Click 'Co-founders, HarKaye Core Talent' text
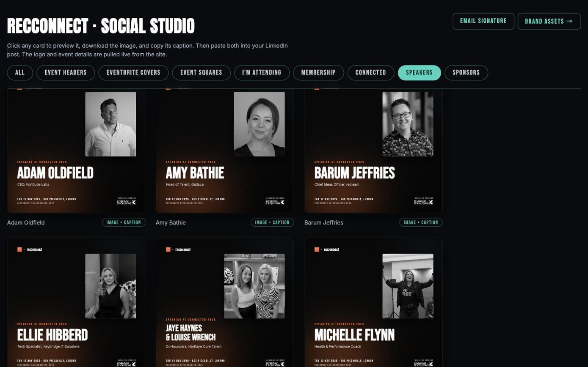588x367 pixels. [193, 347]
